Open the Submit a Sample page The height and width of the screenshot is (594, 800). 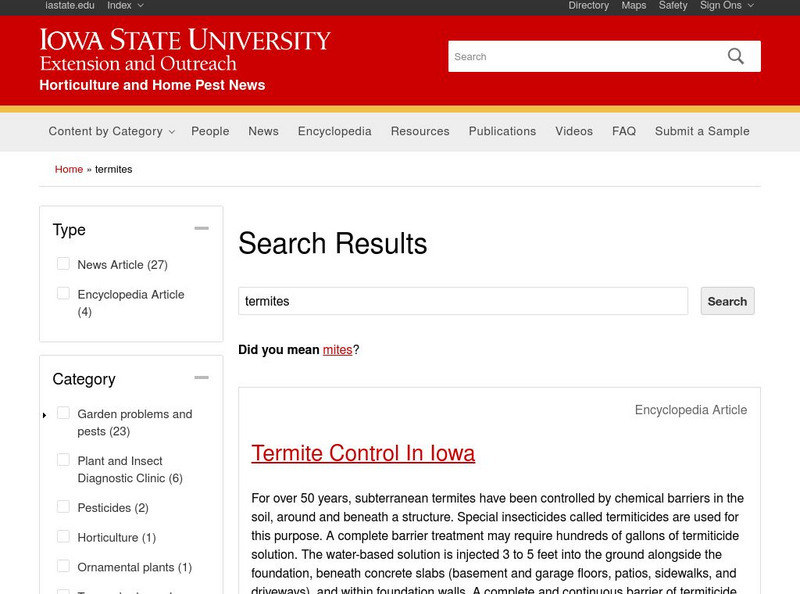[701, 131]
